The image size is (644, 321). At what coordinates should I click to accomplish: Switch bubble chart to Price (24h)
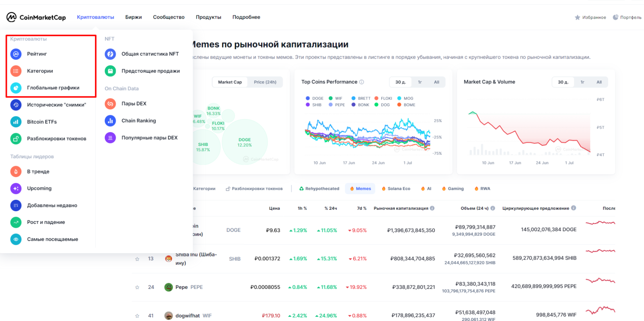point(265,82)
